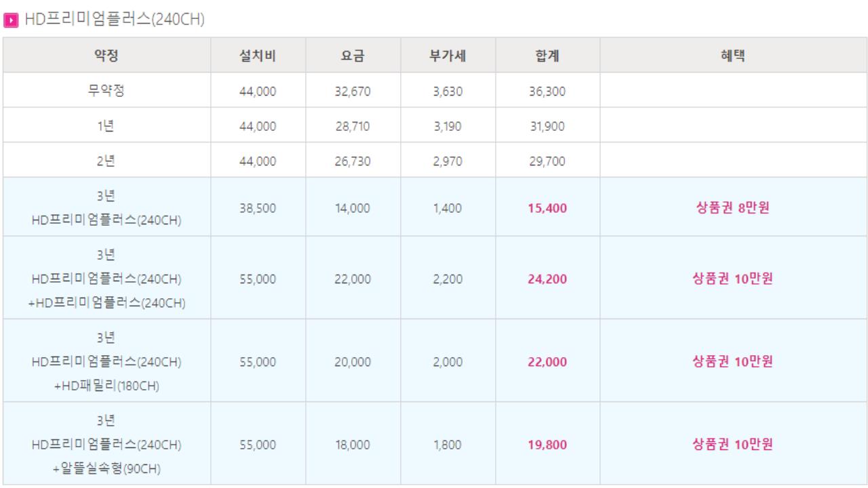Click the 혜택 column header
Viewport: 868px width, 488px height.
pyautogui.click(x=732, y=56)
